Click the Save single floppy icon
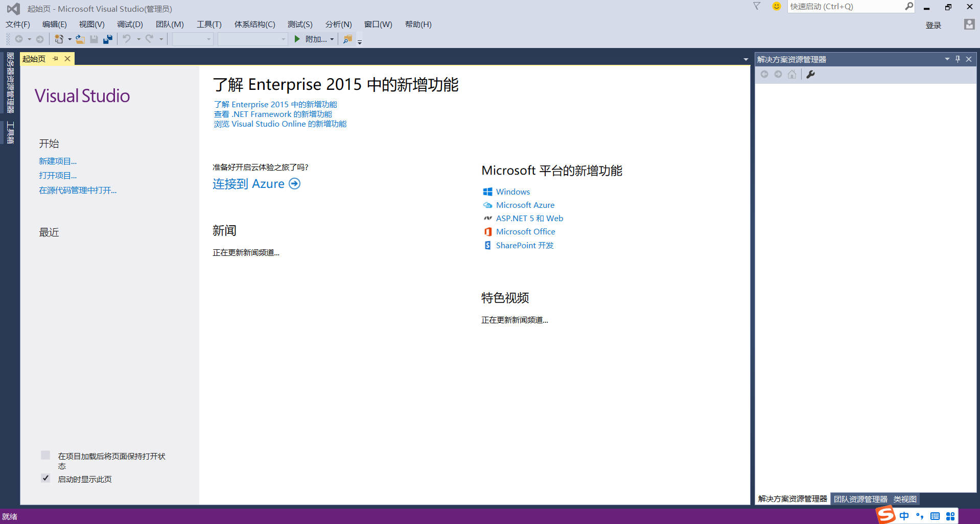Screen dimensions: 980x524 coord(94,39)
